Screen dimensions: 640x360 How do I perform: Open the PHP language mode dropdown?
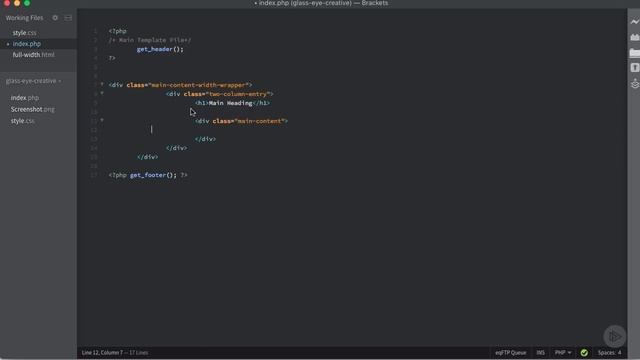[563, 352]
